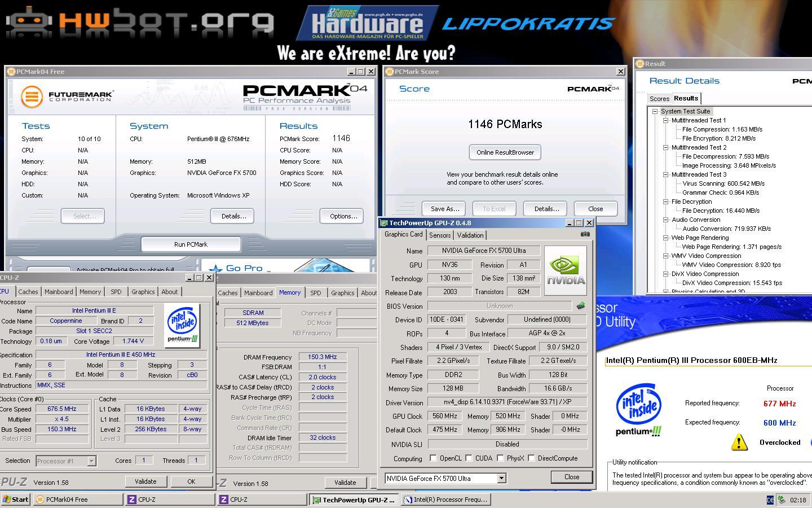Select Virus Scanning 600.542 MB/s result
Image resolution: width=812 pixels, height=508 pixels.
coord(723,183)
